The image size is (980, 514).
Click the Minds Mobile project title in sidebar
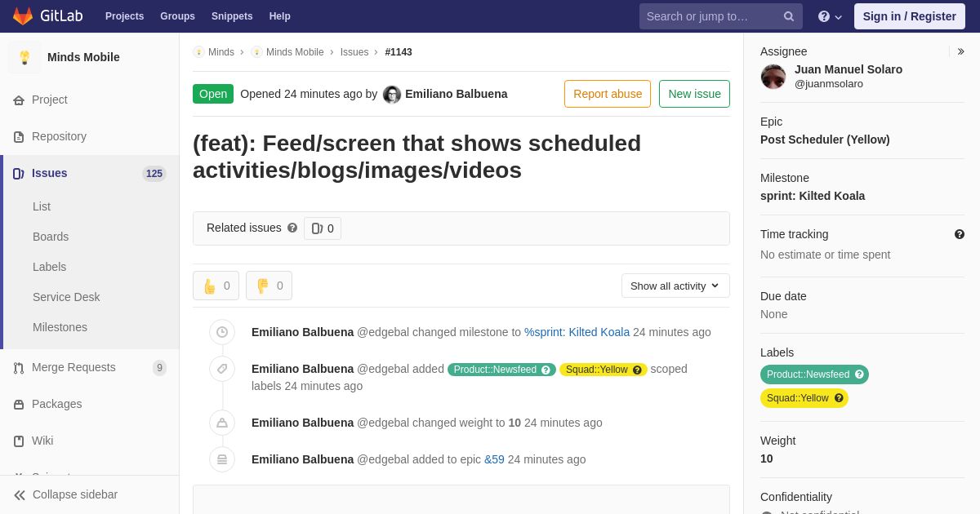(x=83, y=57)
